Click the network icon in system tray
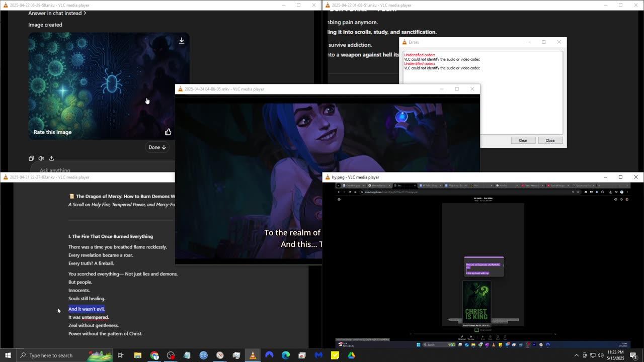The image size is (644, 362). tap(592, 355)
